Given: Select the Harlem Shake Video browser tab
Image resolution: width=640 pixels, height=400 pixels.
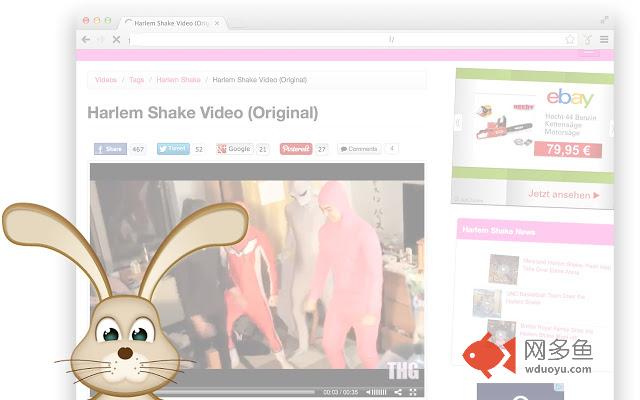Looking at the screenshot, I should pos(172,23).
